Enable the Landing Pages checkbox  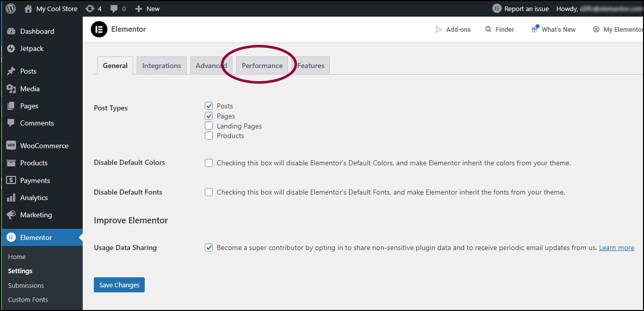click(209, 126)
